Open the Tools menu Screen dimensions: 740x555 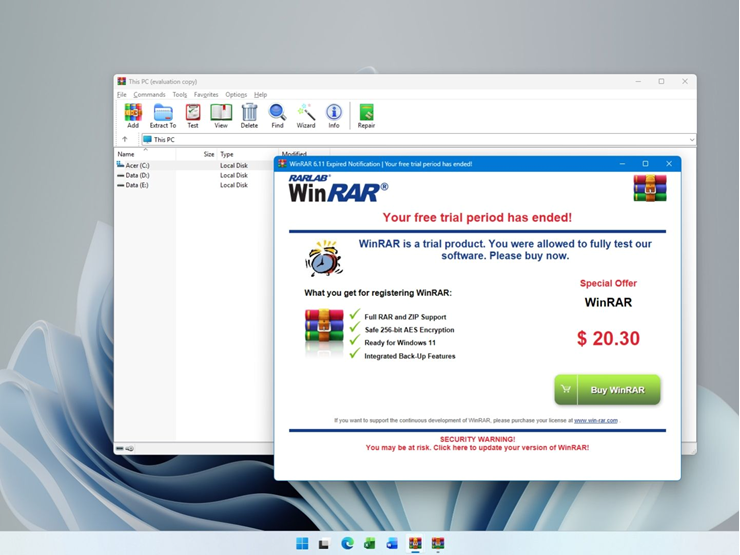point(179,94)
